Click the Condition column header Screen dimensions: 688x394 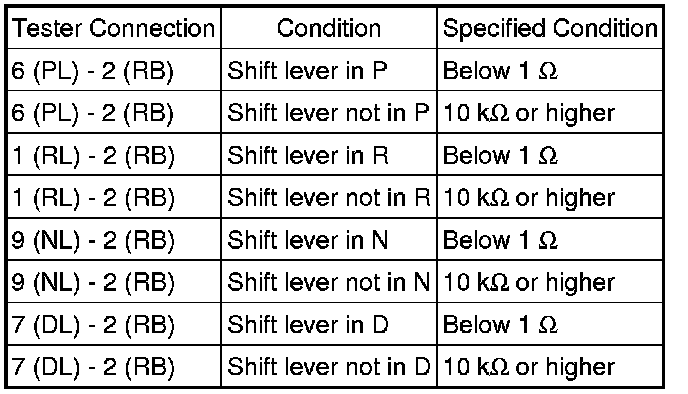pyautogui.click(x=329, y=28)
